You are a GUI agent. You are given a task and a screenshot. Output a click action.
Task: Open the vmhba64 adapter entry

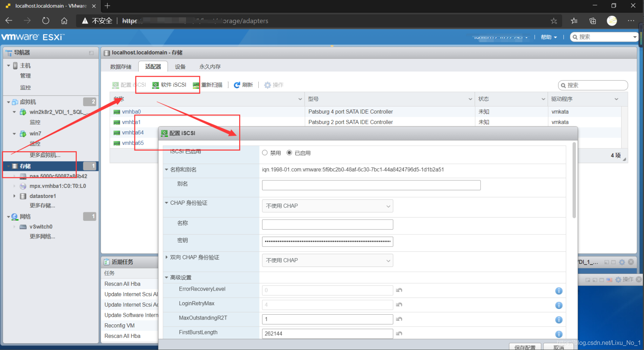coord(133,132)
